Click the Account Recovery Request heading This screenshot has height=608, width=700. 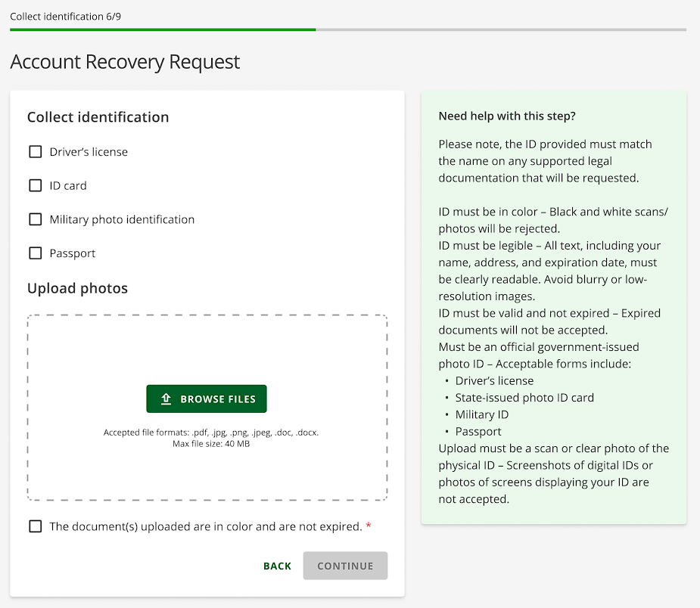click(125, 62)
